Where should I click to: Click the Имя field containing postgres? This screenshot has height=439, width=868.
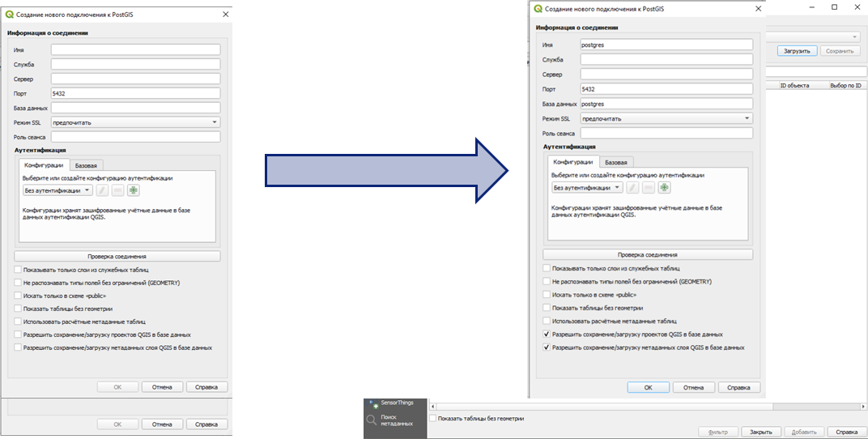[x=666, y=45]
